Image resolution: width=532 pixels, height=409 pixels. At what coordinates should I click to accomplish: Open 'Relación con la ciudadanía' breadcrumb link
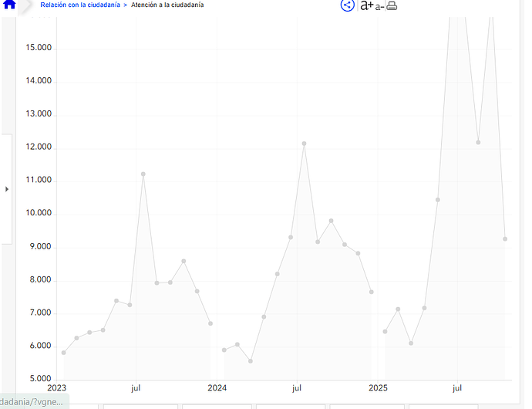pos(80,5)
